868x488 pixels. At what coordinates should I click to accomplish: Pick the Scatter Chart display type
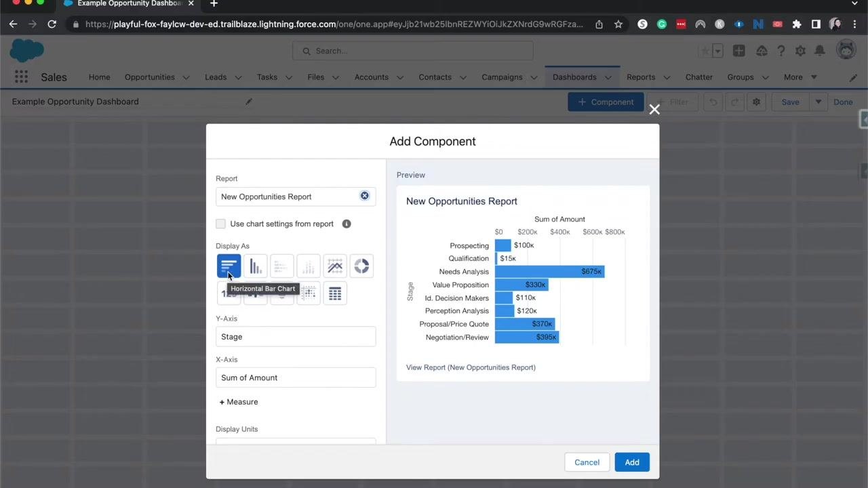(x=309, y=293)
